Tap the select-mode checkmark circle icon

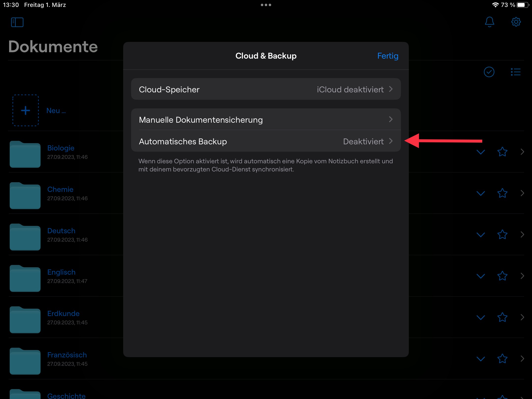[x=489, y=72]
